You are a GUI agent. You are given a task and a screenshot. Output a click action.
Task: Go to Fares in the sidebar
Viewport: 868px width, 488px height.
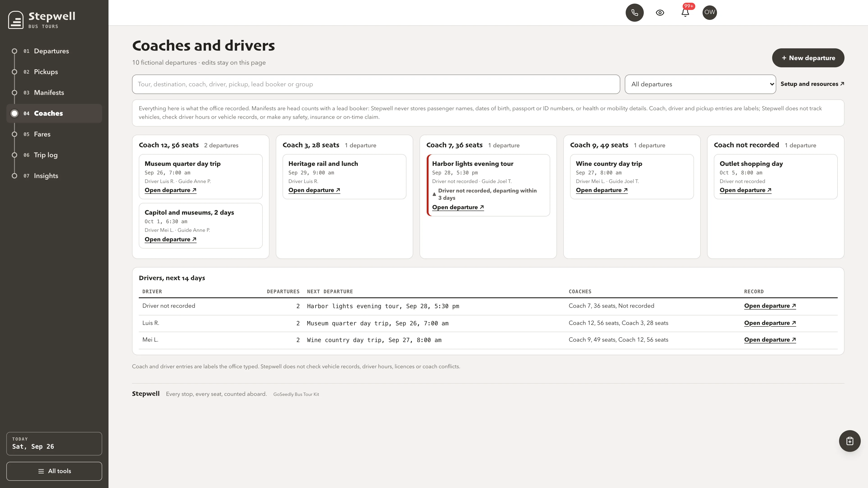[54, 134]
